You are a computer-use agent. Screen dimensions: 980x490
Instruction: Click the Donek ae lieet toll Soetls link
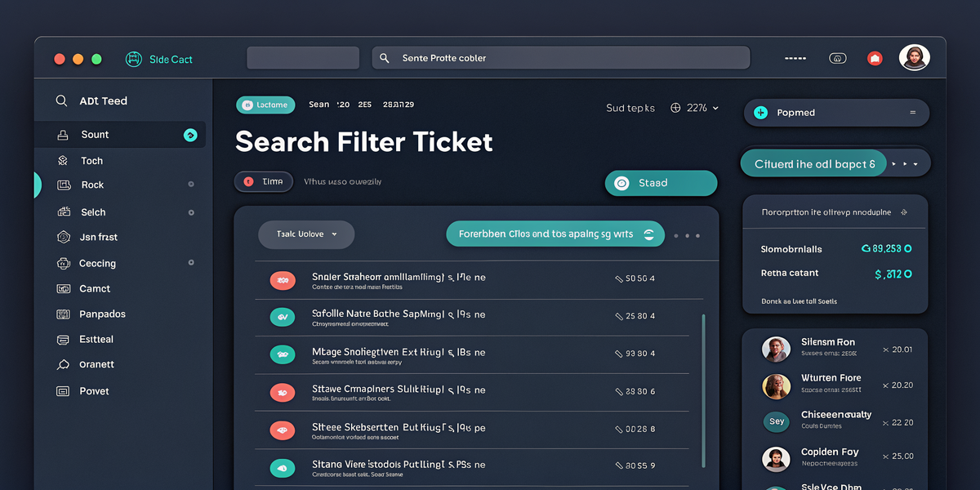[x=799, y=301]
